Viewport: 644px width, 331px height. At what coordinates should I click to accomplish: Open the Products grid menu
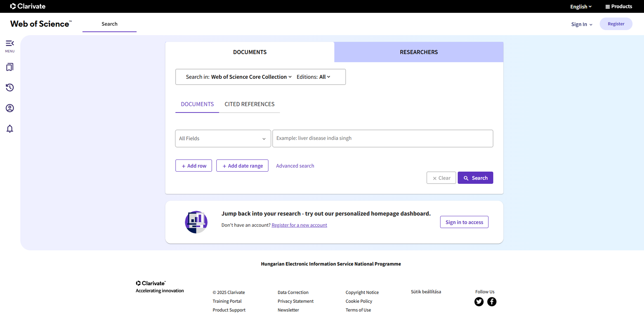point(618,6)
